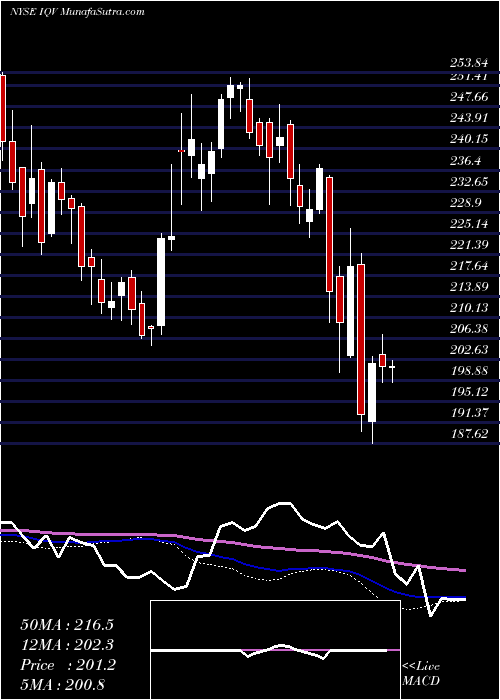Click the 253.84 price level label
Viewport: 500px width, 700px height.
[468, 62]
